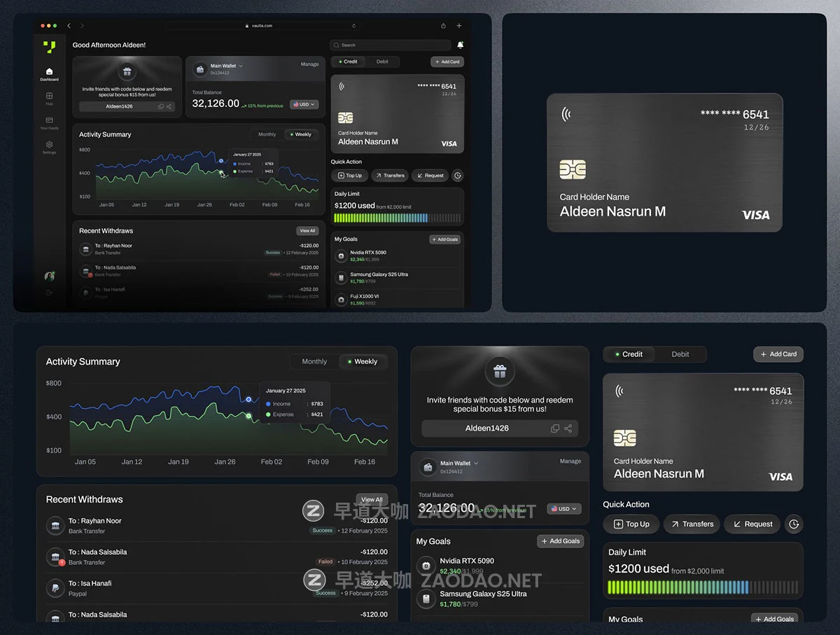Screen dimensions: 840x635
Task: Click the logout icon below the avatar
Action: pyautogui.click(x=49, y=293)
